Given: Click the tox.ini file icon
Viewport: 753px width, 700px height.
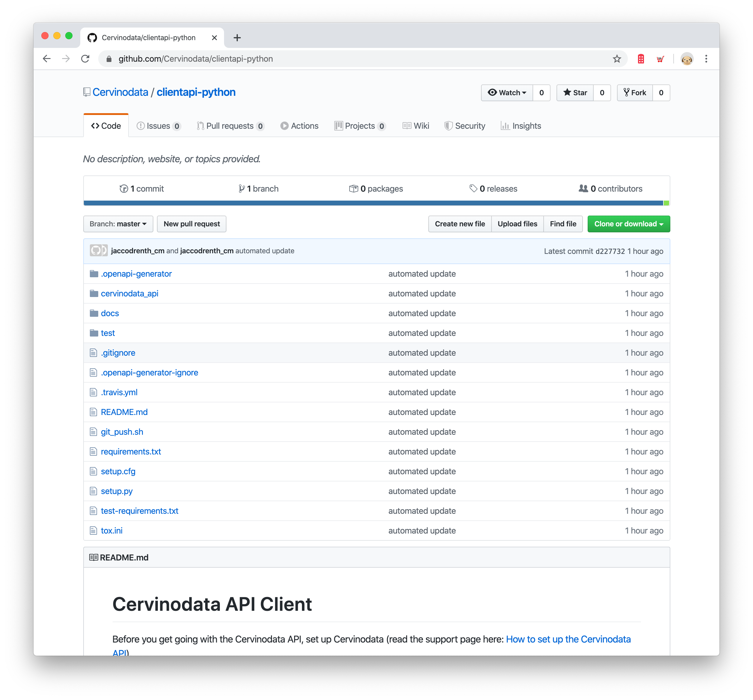Looking at the screenshot, I should (x=93, y=531).
